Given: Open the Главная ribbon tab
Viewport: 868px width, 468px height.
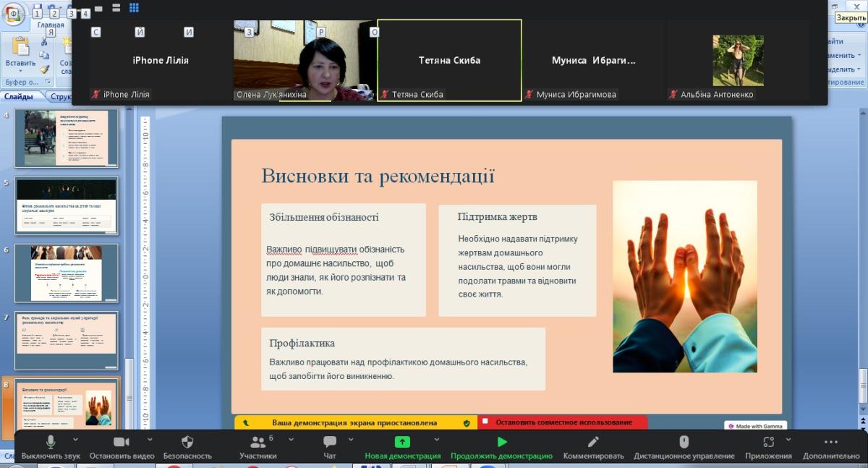Looking at the screenshot, I should (51, 25).
